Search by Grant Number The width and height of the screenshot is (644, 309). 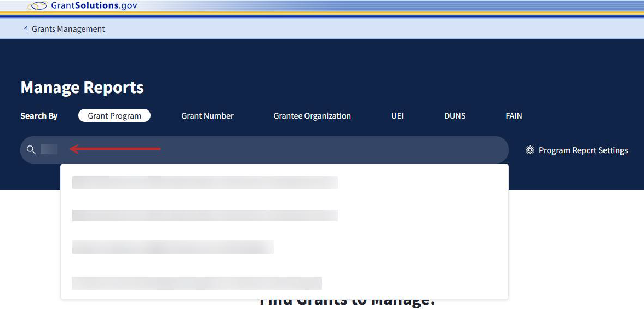(208, 116)
